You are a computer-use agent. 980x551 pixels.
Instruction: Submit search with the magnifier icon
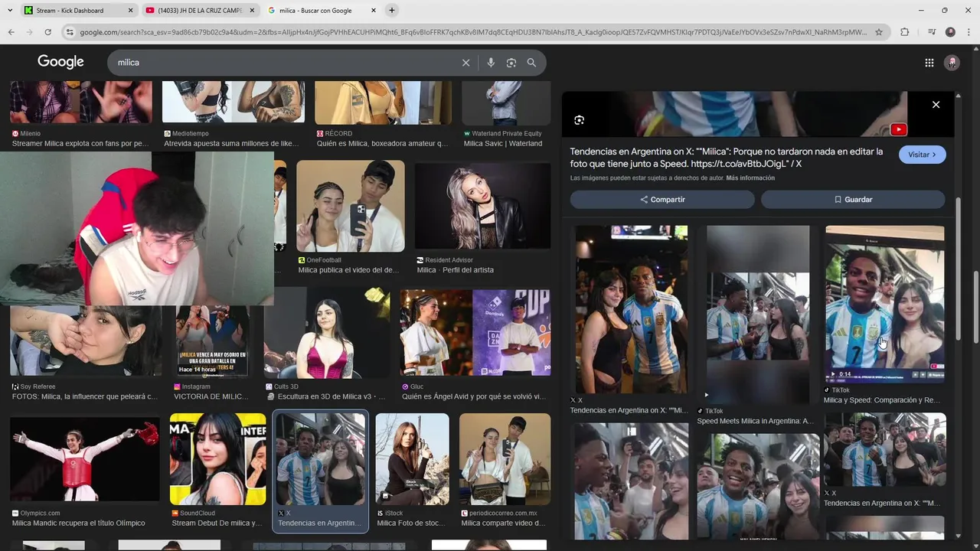pyautogui.click(x=531, y=63)
